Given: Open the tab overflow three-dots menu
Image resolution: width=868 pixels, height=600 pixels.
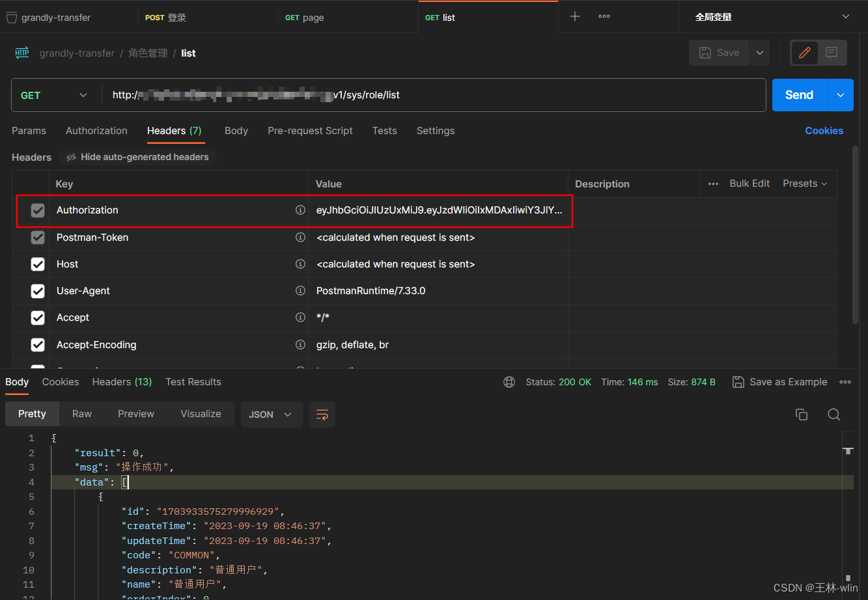Looking at the screenshot, I should (604, 17).
